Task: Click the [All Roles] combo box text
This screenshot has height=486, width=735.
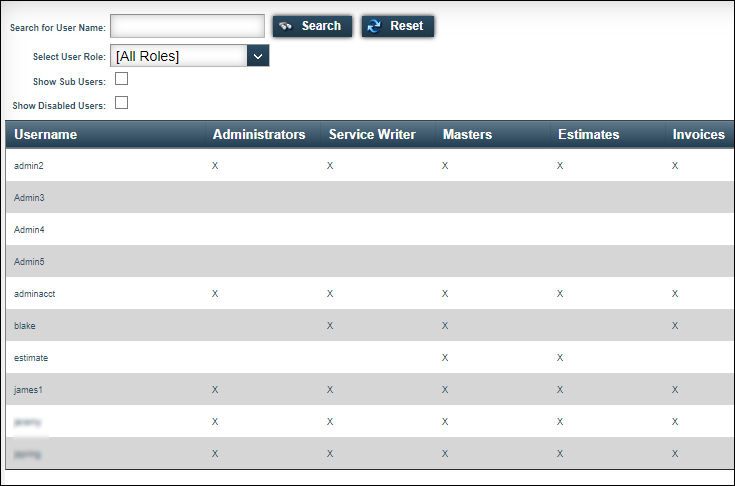Action: pos(148,56)
